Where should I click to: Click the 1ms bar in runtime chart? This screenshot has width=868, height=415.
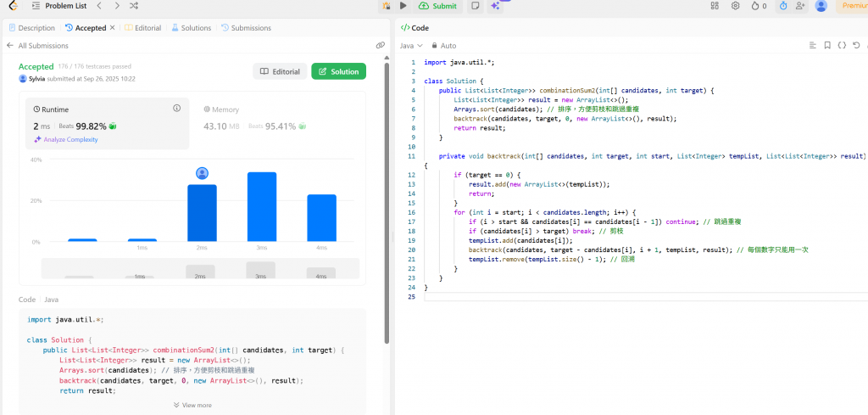tap(142, 240)
